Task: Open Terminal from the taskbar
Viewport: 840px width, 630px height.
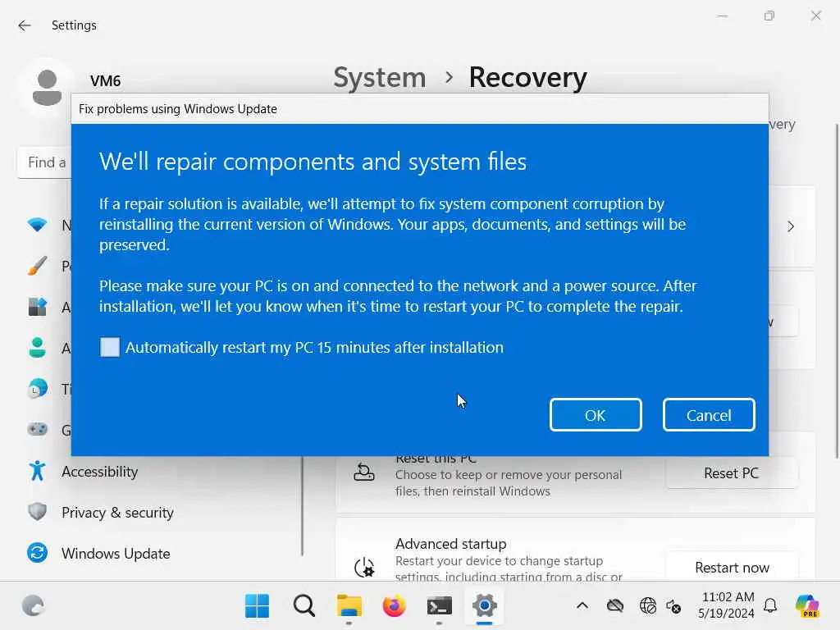Action: click(440, 606)
